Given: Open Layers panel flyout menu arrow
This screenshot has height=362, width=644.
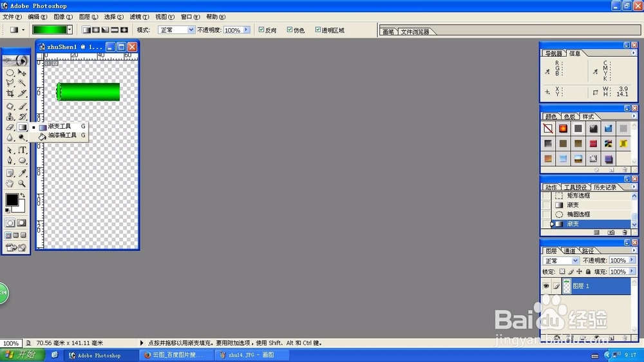Looking at the screenshot, I should 634,250.
